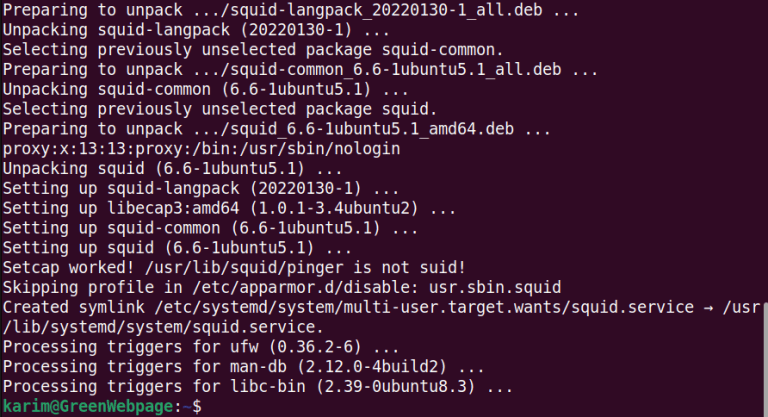Click the karim@GreenWebpage prompt text
The width and height of the screenshot is (768, 417).
tap(88, 406)
